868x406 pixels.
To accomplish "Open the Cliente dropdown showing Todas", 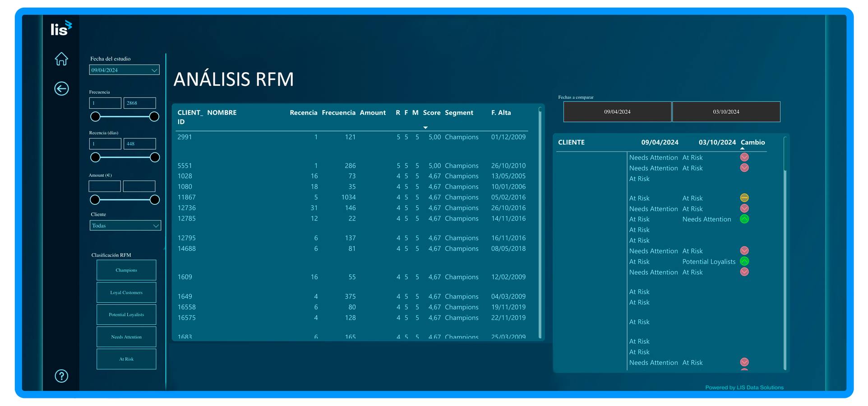I will (125, 226).
